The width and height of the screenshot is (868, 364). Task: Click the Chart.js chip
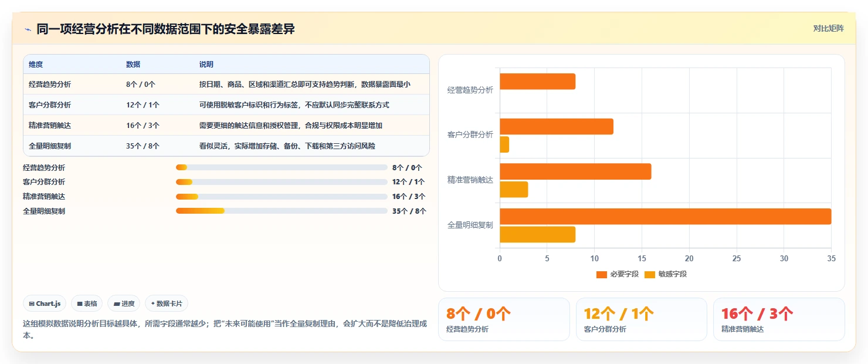[45, 304]
